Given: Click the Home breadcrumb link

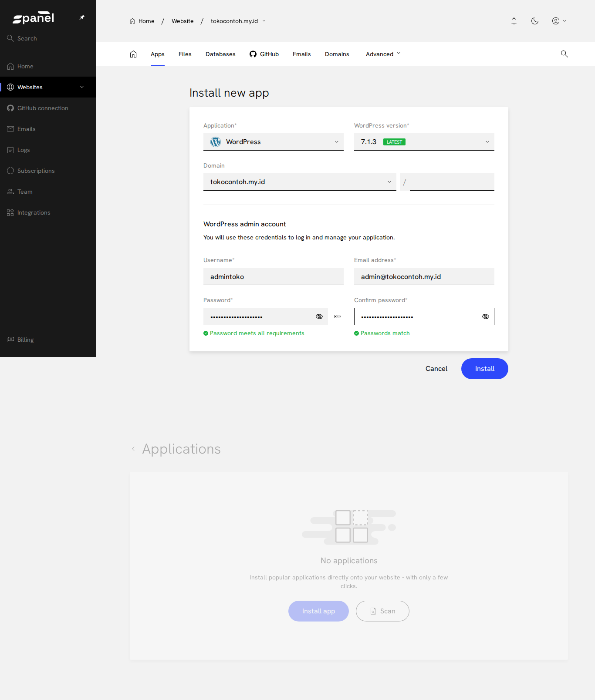Looking at the screenshot, I should pos(142,21).
